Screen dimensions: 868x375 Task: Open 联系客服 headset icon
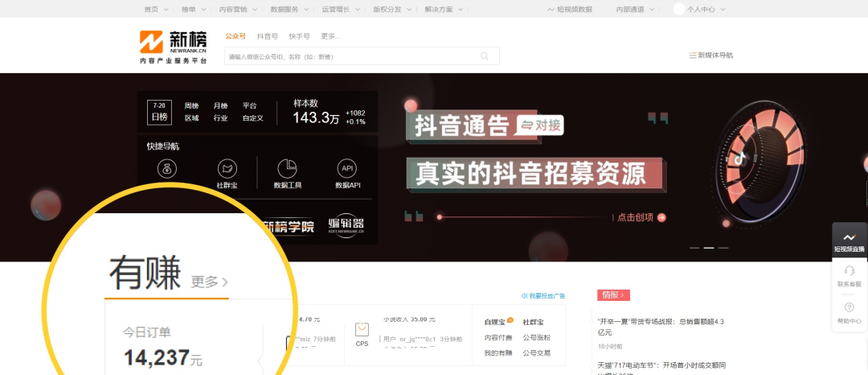[x=850, y=271]
